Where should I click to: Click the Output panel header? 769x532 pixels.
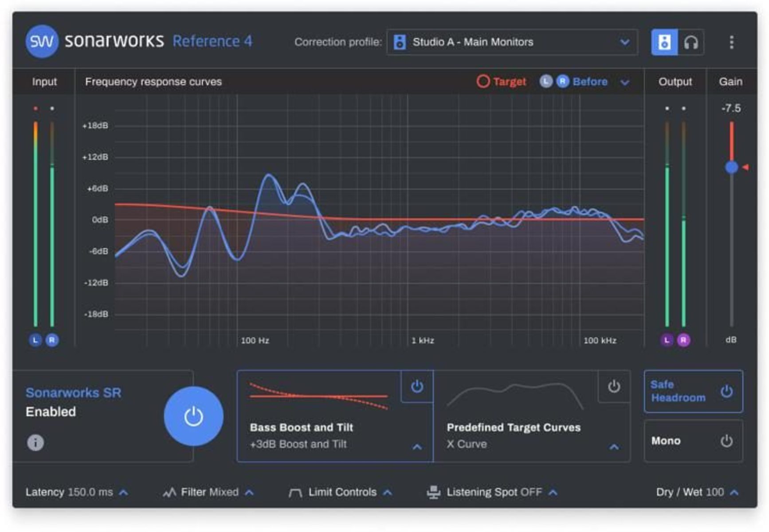point(675,82)
